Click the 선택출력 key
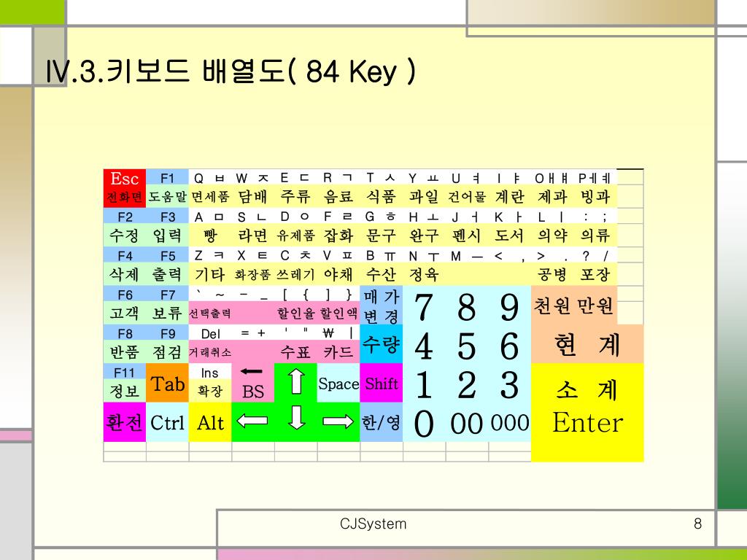The image size is (747, 560). pos(210,306)
